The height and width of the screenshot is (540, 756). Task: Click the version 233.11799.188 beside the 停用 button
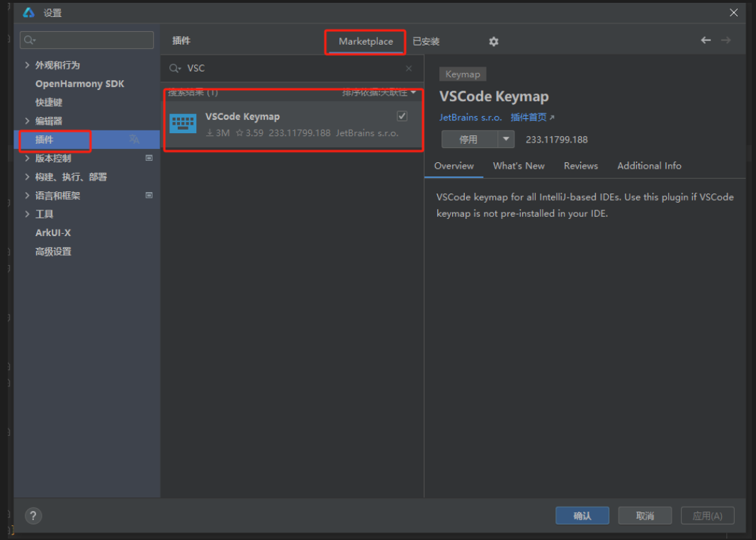[x=556, y=140]
